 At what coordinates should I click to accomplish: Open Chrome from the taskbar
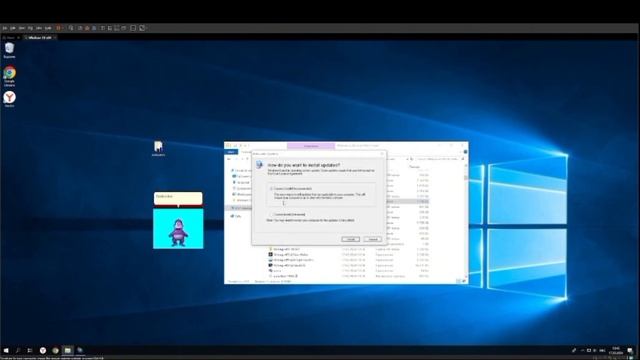(55, 350)
